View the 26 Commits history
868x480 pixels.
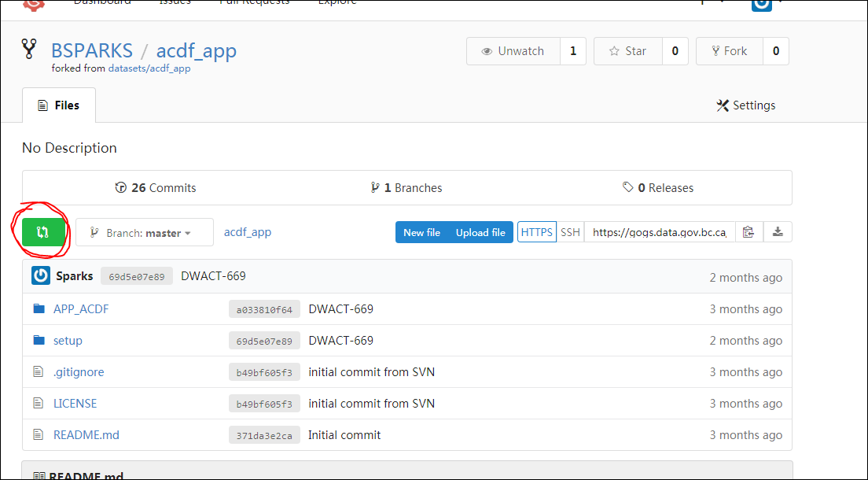point(156,188)
